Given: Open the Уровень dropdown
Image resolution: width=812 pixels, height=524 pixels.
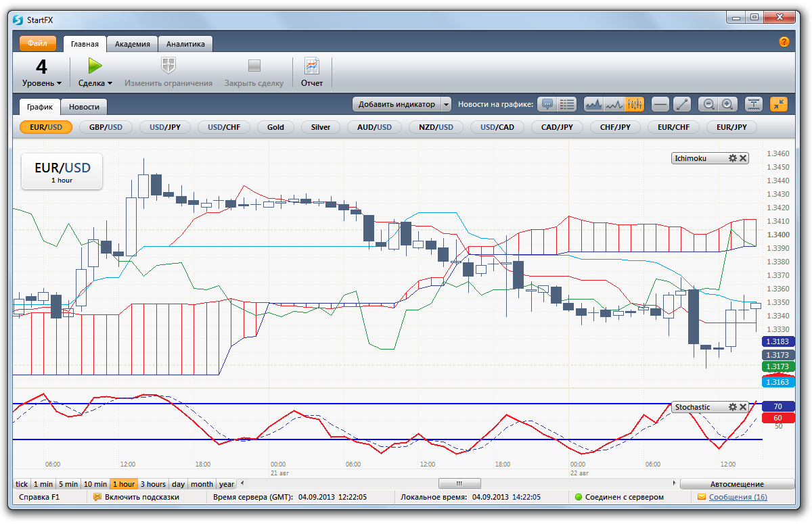Looking at the screenshot, I should [41, 83].
